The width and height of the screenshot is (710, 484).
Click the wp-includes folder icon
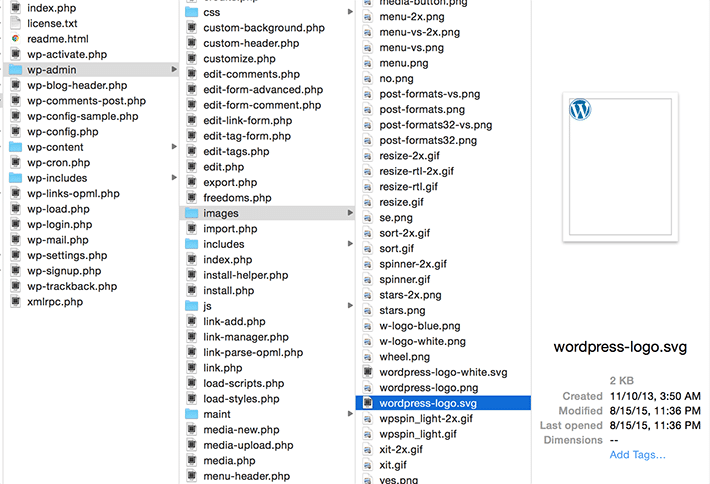tap(16, 178)
